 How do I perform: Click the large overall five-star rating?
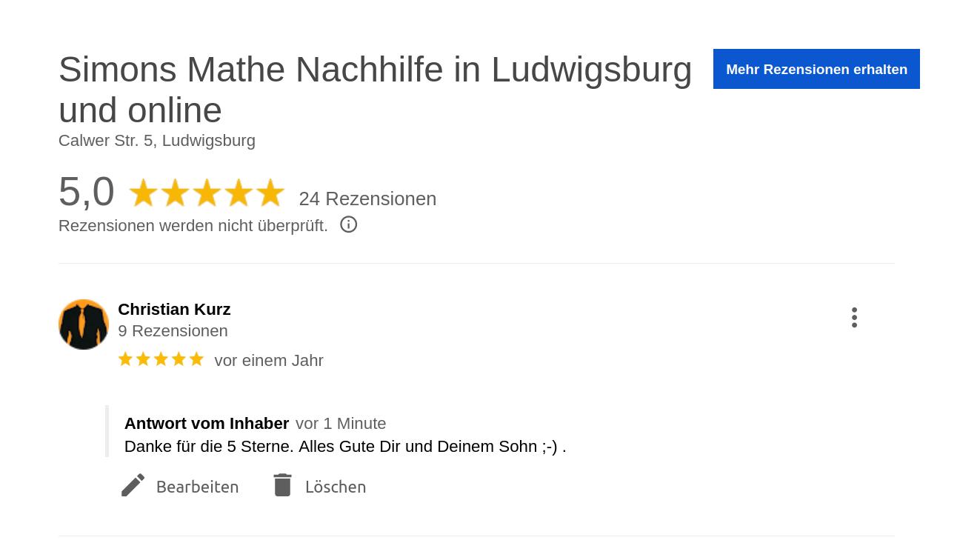point(207,193)
